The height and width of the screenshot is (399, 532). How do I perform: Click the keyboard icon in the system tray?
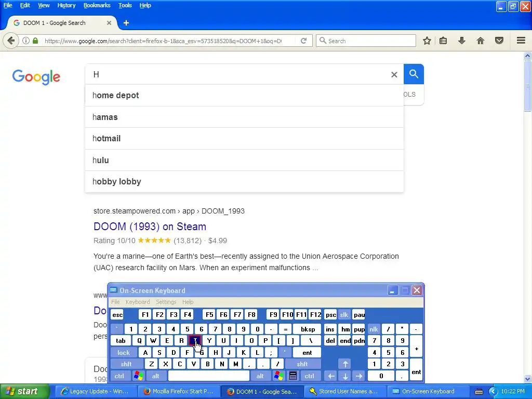click(478, 392)
